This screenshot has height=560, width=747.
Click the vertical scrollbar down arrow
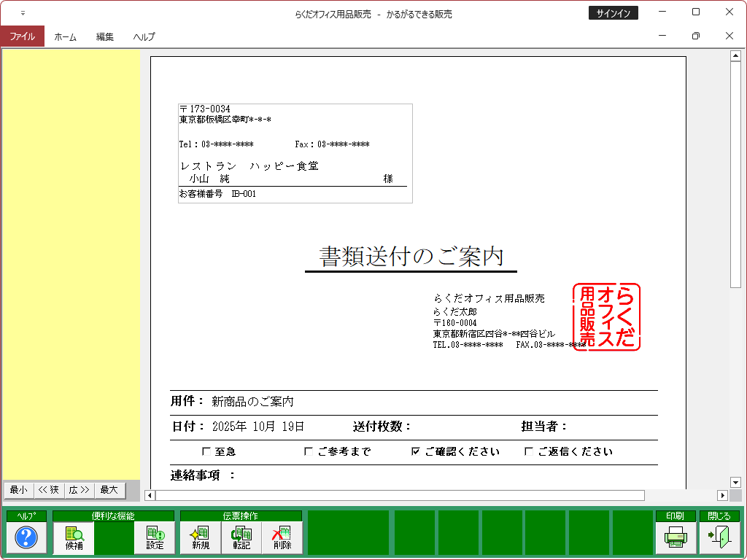(x=735, y=482)
